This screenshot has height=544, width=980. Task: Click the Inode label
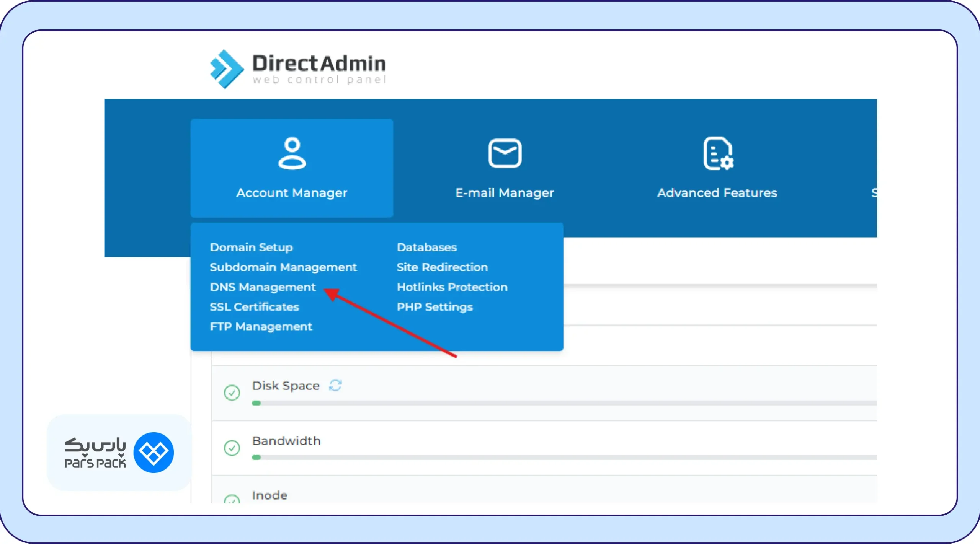tap(269, 496)
